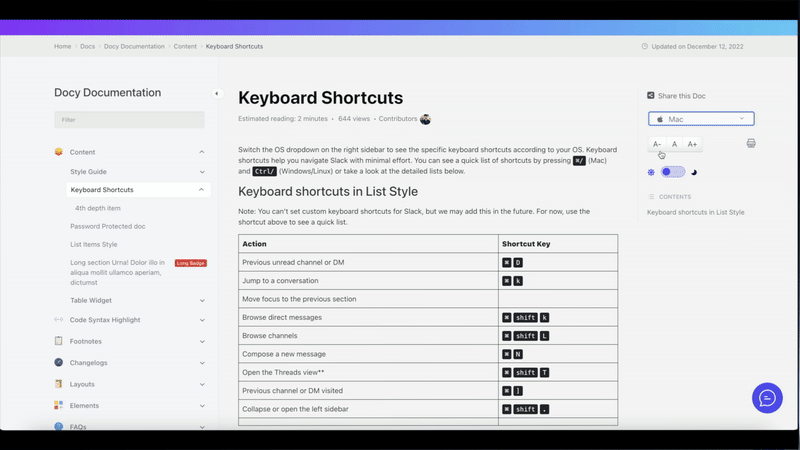Click the light mode sun icon
Screen dimensions: 800x450
click(x=651, y=172)
